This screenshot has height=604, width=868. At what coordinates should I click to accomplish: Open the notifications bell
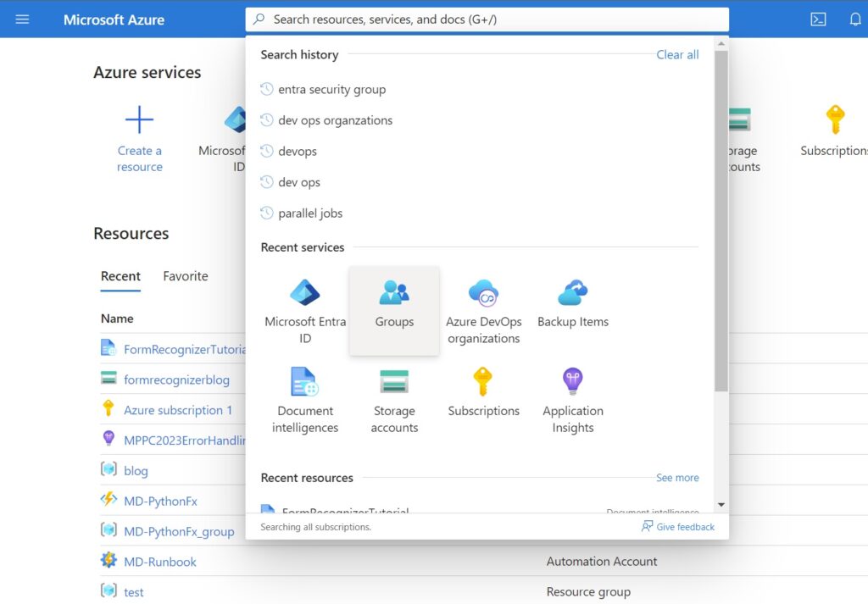[855, 19]
